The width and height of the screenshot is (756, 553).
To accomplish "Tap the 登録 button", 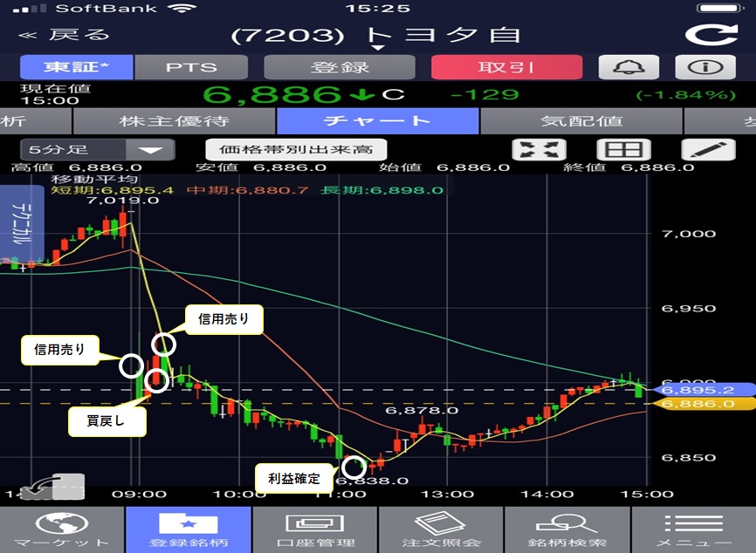I will (340, 67).
